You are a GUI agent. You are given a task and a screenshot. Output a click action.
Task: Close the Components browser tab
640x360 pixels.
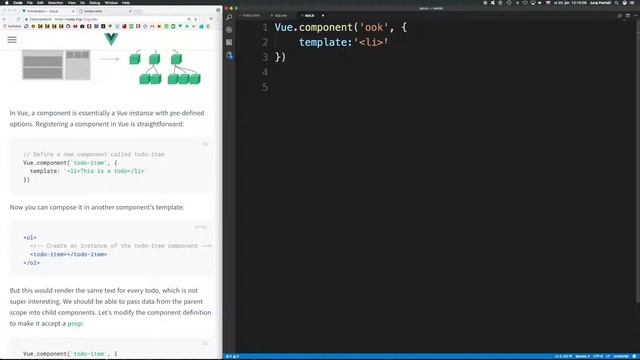click(130, 11)
